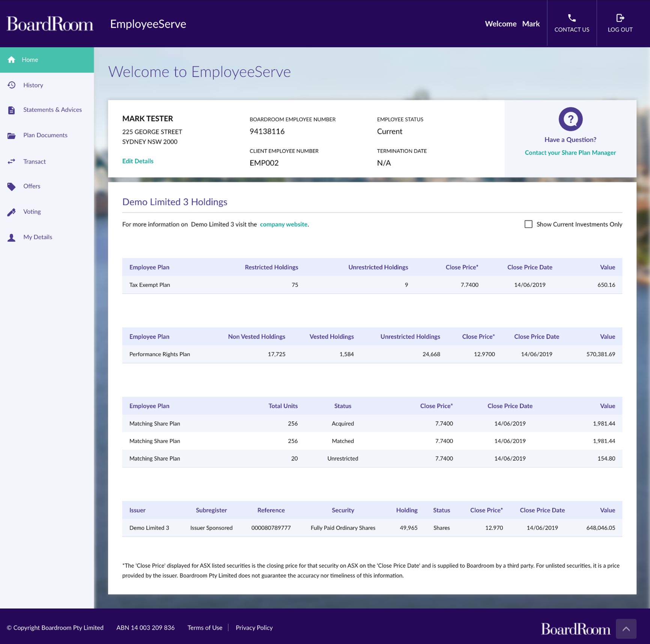Click the Transact arrows icon

coord(12,161)
